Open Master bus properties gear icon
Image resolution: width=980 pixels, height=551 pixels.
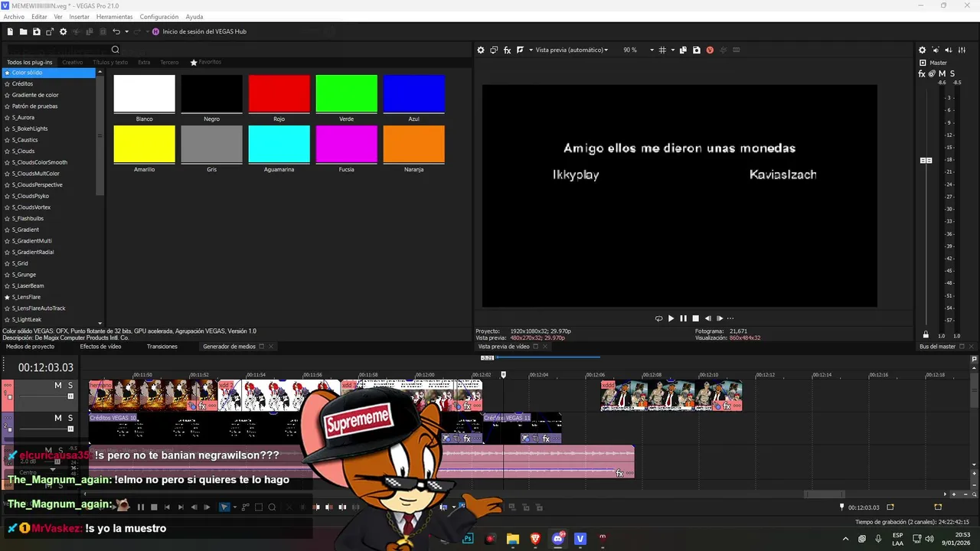922,50
